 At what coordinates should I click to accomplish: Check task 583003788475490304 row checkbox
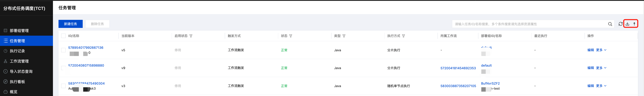[63, 86]
